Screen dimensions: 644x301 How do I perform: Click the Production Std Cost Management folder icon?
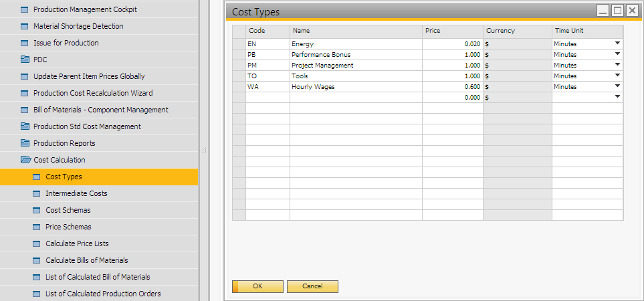pos(25,126)
